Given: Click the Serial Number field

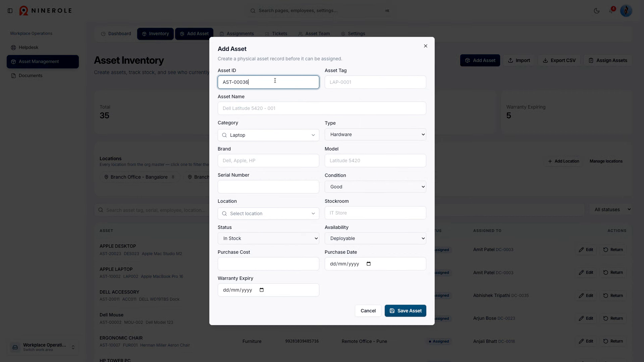Looking at the screenshot, I should (x=268, y=187).
